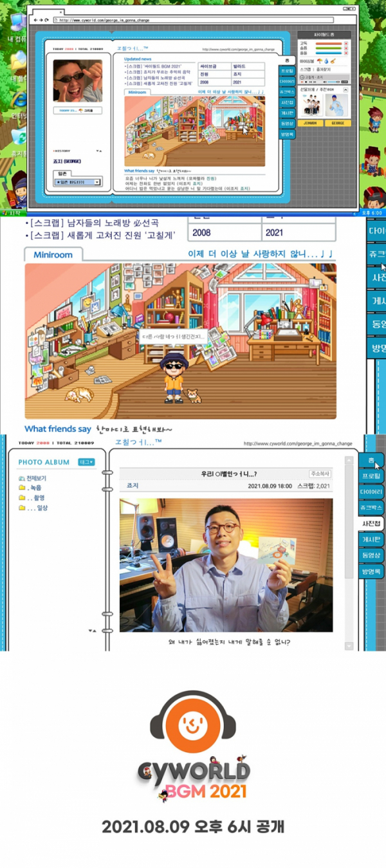
Task: Adjust the orange 고독 mood bar
Action: [329, 44]
